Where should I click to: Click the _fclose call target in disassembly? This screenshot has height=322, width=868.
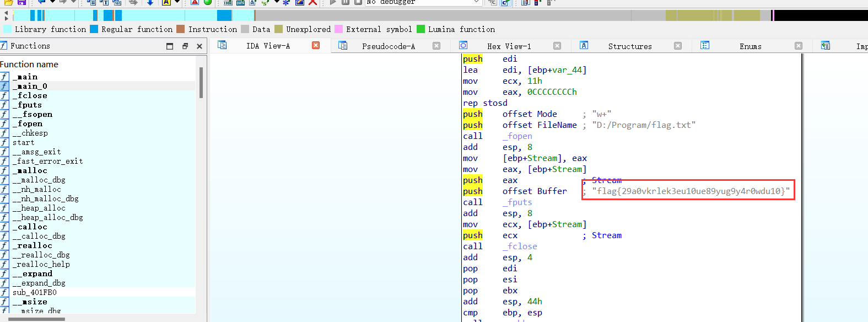coord(520,246)
